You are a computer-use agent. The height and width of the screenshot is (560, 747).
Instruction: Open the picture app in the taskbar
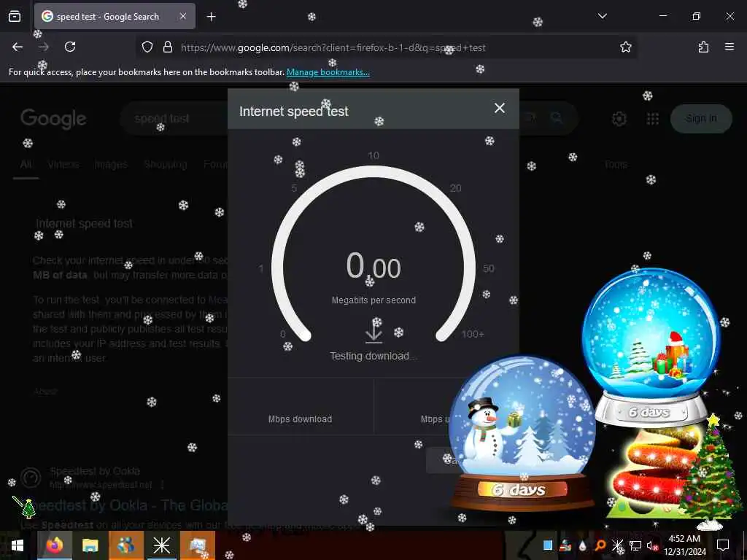point(197,545)
